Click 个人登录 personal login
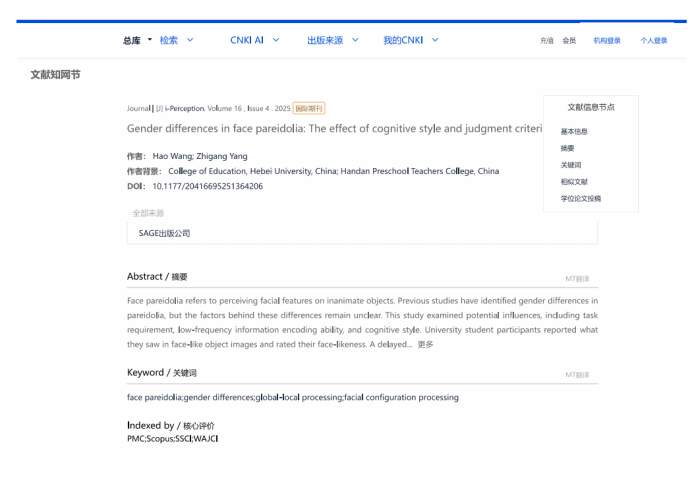The height and width of the screenshot is (484, 692). 653,41
